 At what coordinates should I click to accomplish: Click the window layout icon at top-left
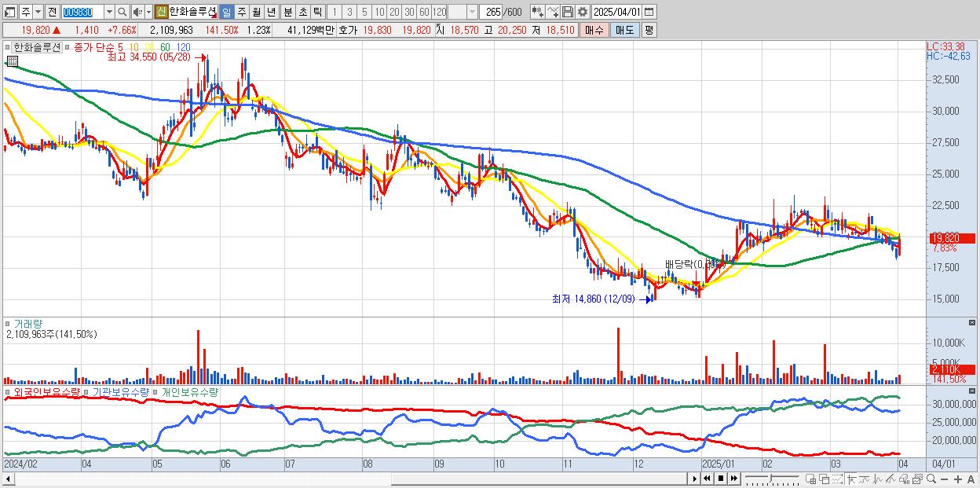(9, 12)
